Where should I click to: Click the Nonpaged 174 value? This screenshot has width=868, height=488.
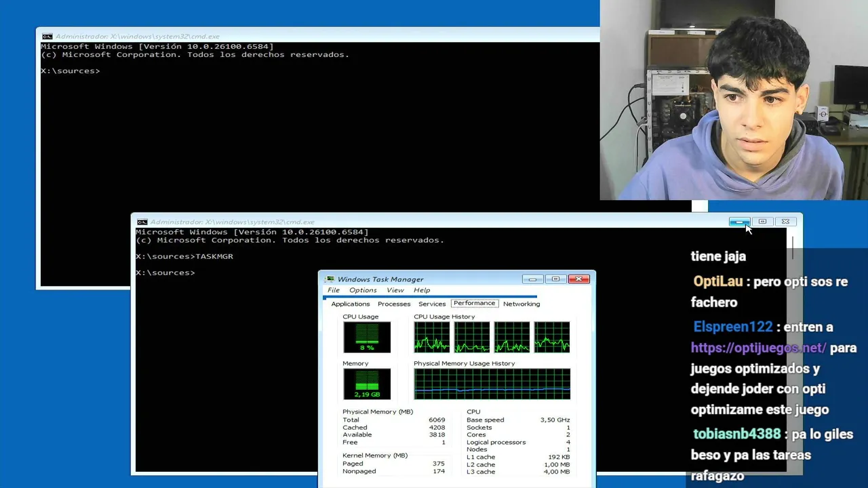439,471
